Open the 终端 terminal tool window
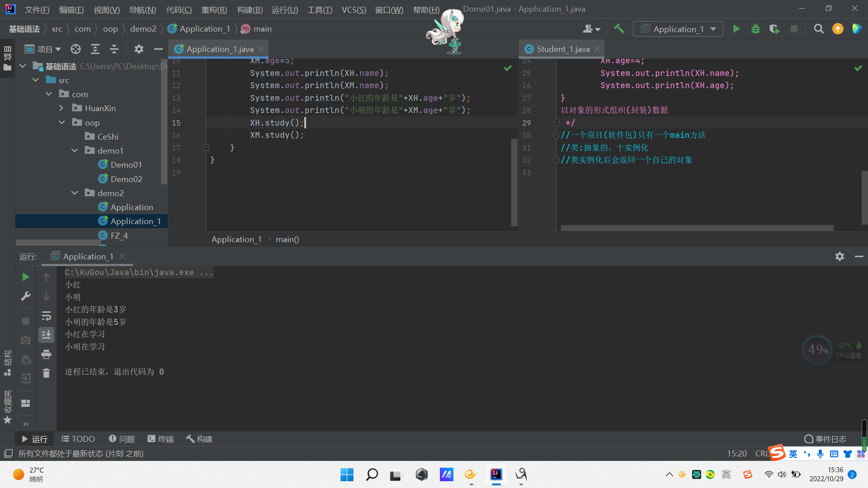This screenshot has width=868, height=488. click(160, 439)
